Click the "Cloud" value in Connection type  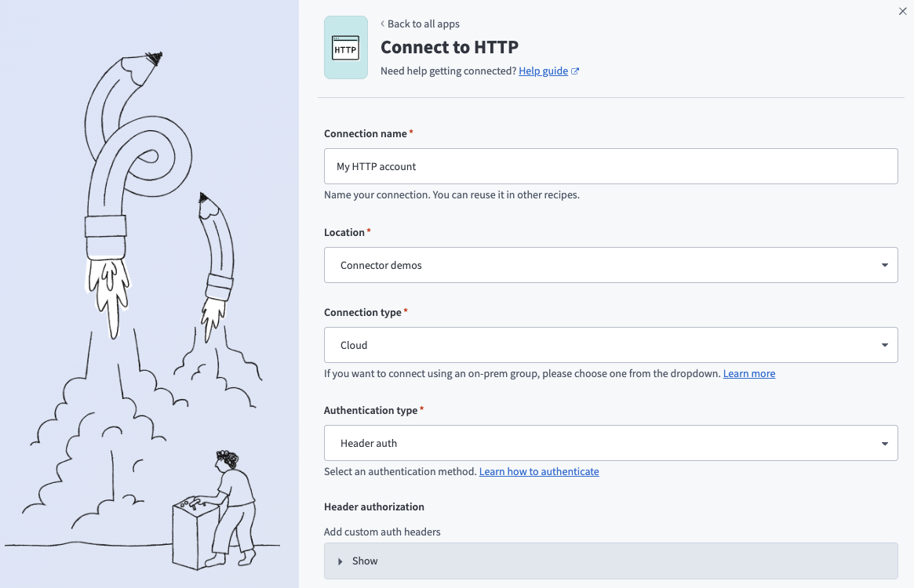point(353,345)
